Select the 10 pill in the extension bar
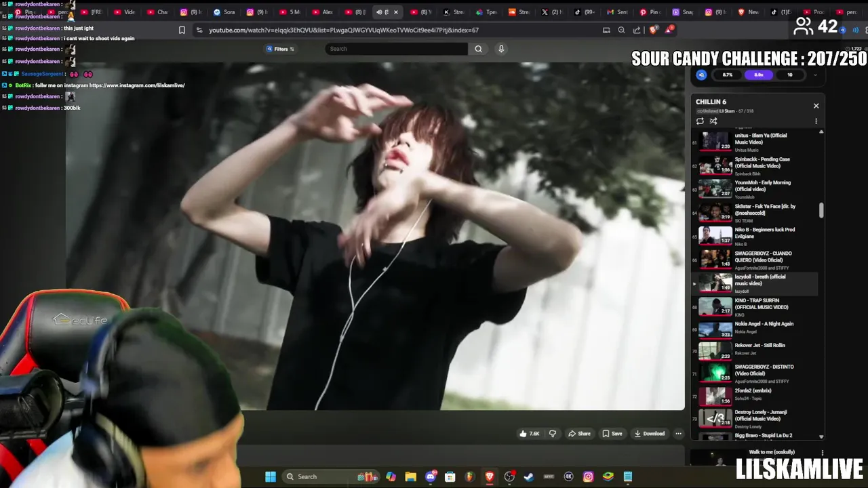The image size is (868, 488). point(789,75)
